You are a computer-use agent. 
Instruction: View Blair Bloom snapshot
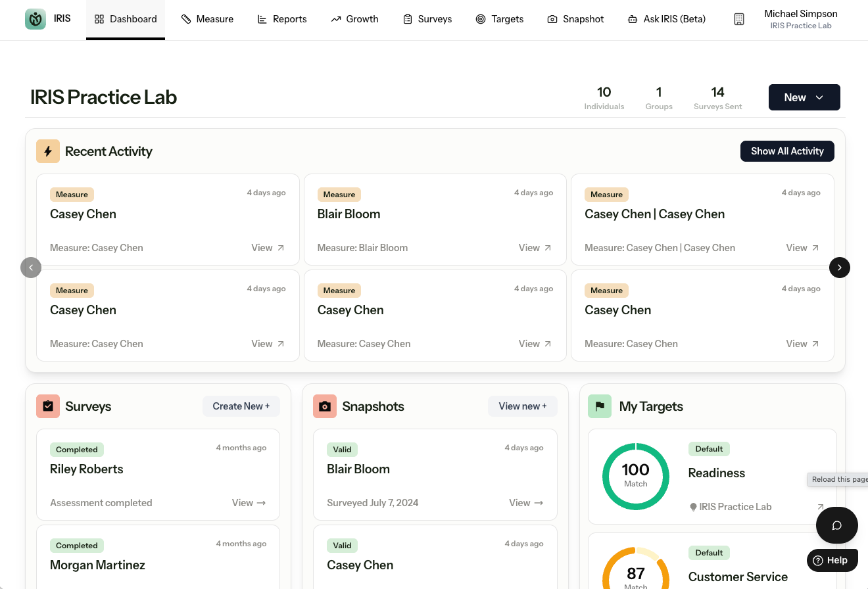click(526, 503)
